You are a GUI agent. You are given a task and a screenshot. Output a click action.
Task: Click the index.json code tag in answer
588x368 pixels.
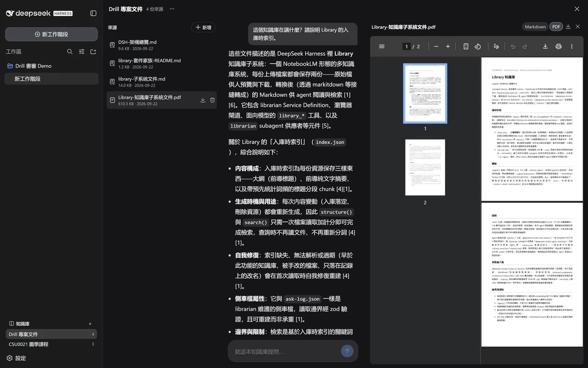tap(330, 142)
